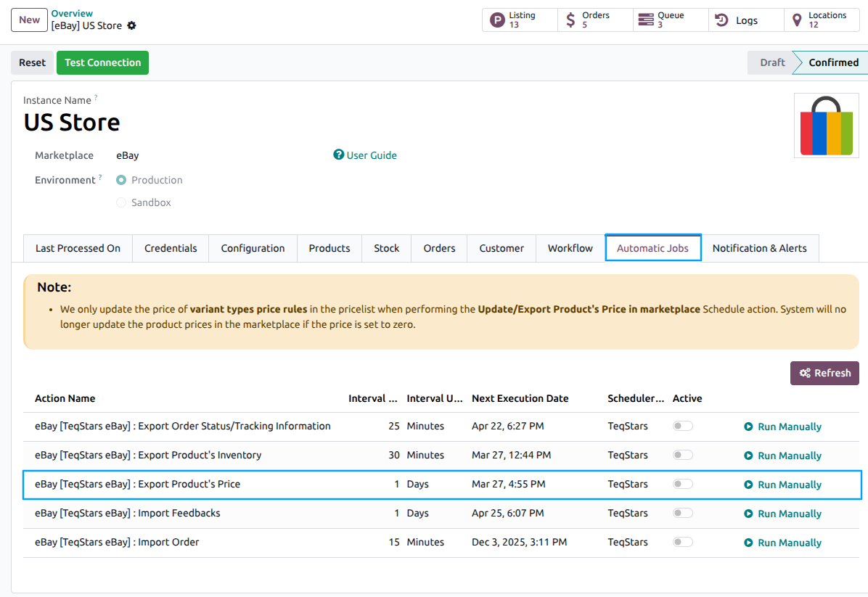Click the Marketplace eBay value

127,155
